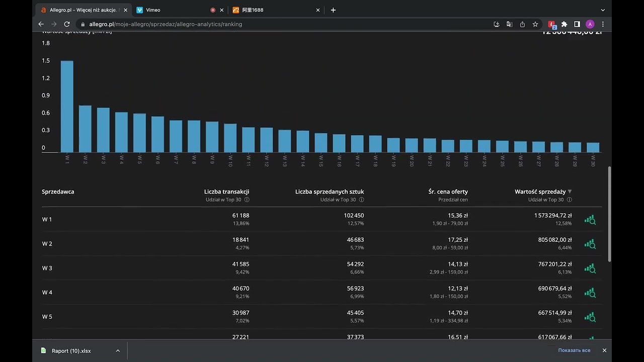Screen dimensions: 644x362
Task: Sort by Sprzedawca column header
Action: [58, 192]
